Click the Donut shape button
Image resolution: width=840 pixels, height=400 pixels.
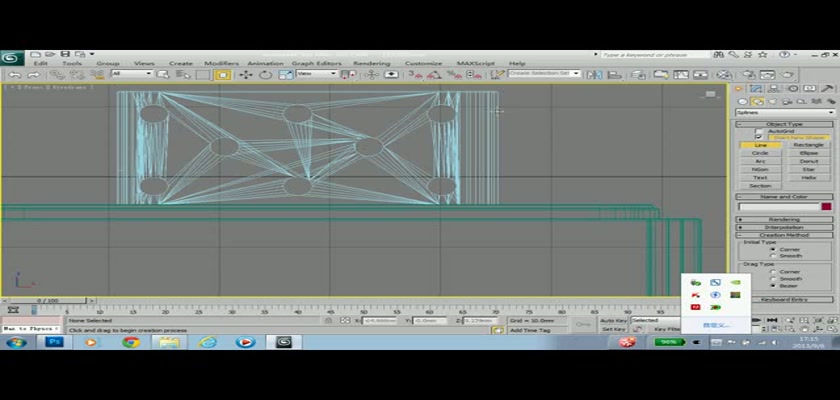click(x=808, y=161)
